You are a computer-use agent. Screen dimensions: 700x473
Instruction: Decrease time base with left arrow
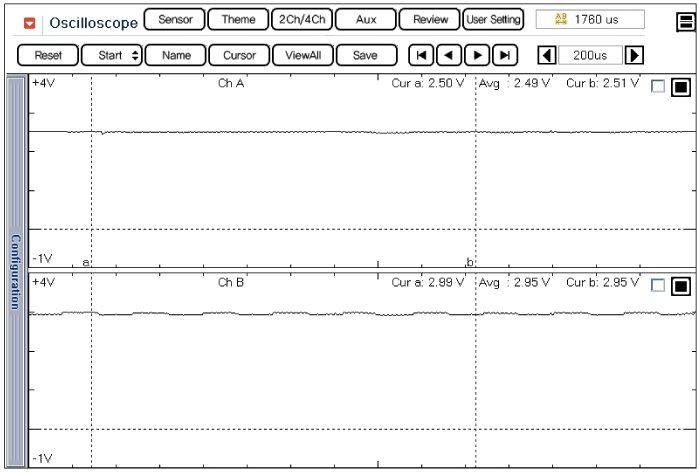pyautogui.click(x=547, y=55)
